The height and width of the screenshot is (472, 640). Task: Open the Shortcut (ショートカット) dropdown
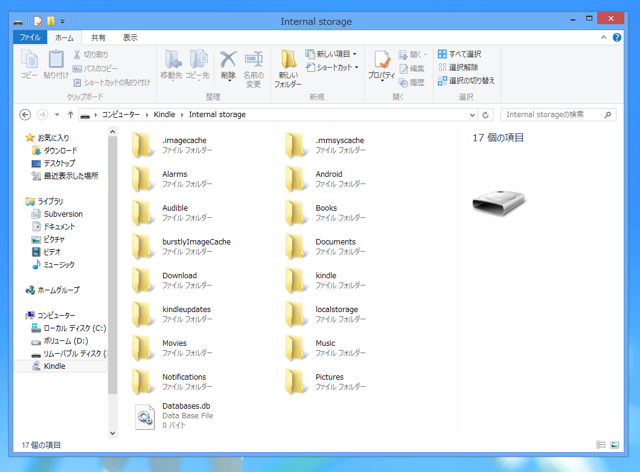(x=332, y=67)
